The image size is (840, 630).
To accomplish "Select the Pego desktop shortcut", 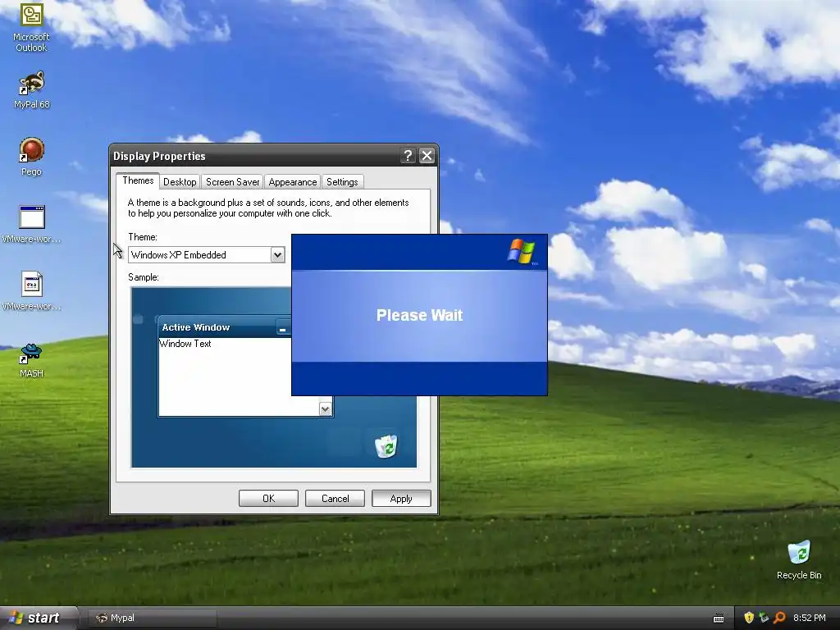I will (32, 157).
